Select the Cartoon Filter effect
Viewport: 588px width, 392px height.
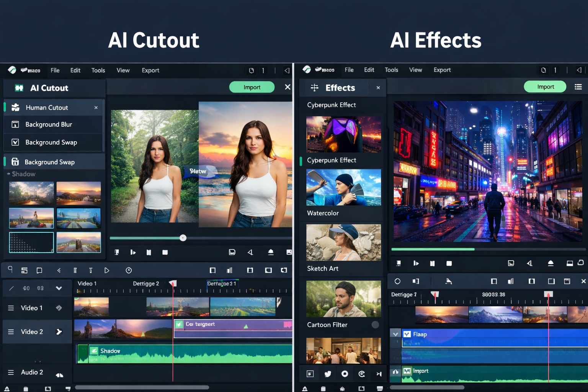(x=343, y=299)
